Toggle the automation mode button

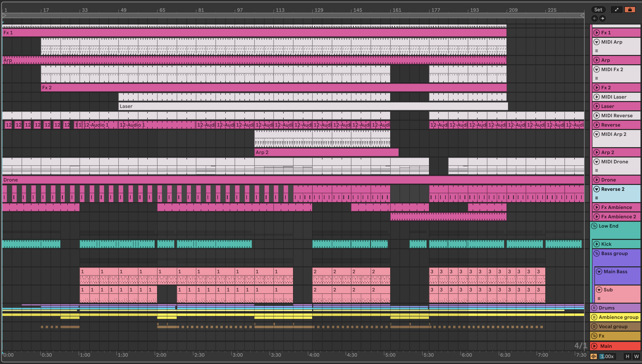coord(616,10)
